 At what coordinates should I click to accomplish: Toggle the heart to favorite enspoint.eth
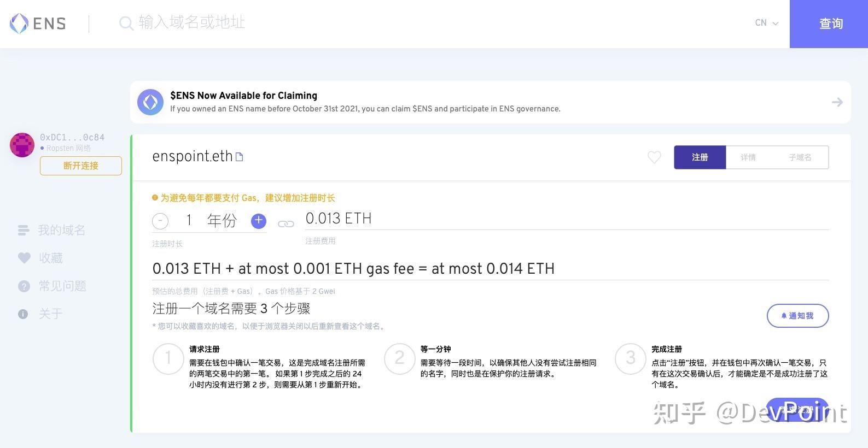click(654, 157)
